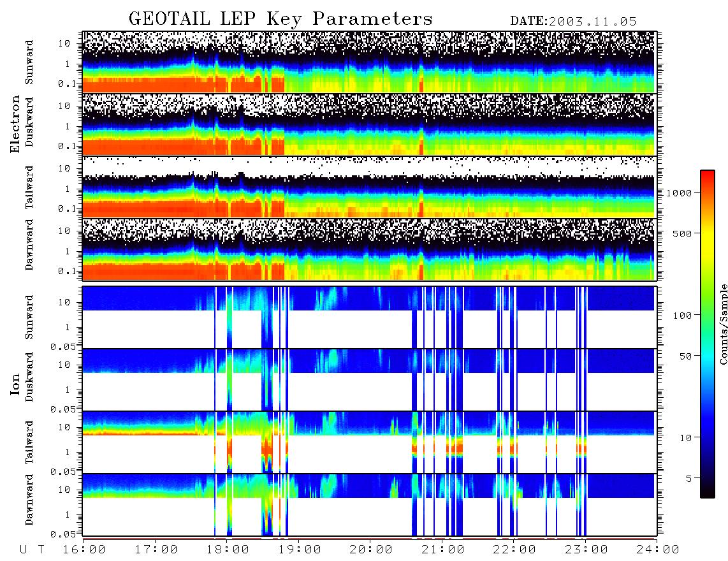
Task: Click the "18:00" time tick label
Action: [x=228, y=550]
